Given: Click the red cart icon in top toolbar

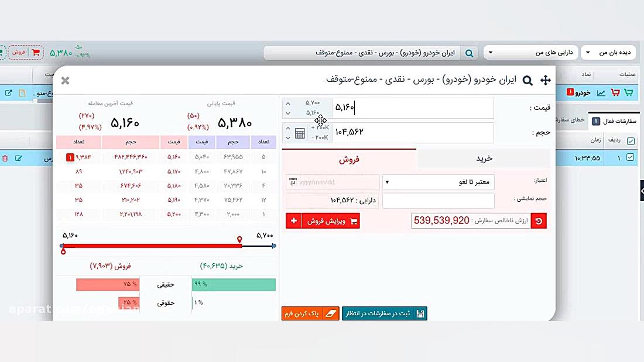Looking at the screenshot, I should tap(36, 52).
